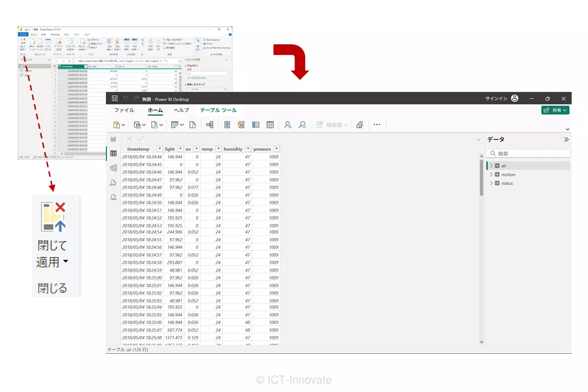Click the Paste clipboard icon in Power BI Desktop

[117, 125]
